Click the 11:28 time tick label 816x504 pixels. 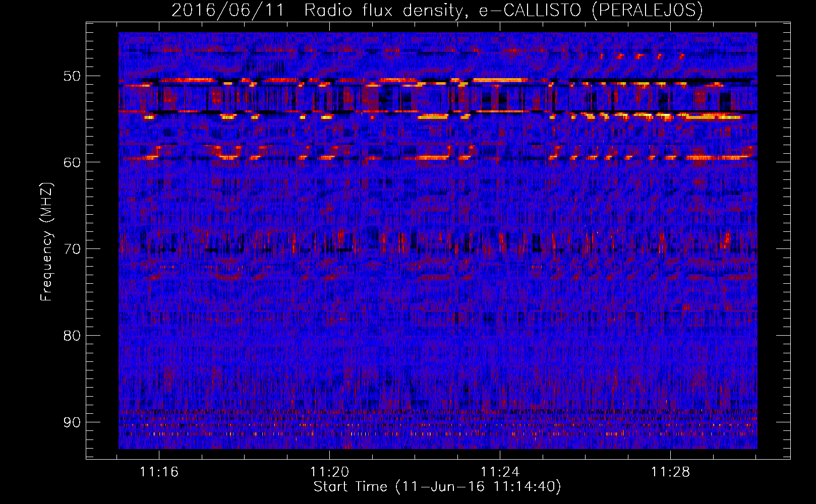(x=670, y=472)
